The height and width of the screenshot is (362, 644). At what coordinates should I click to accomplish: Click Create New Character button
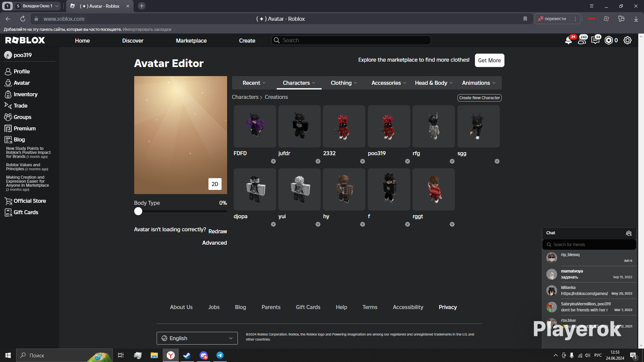[480, 98]
